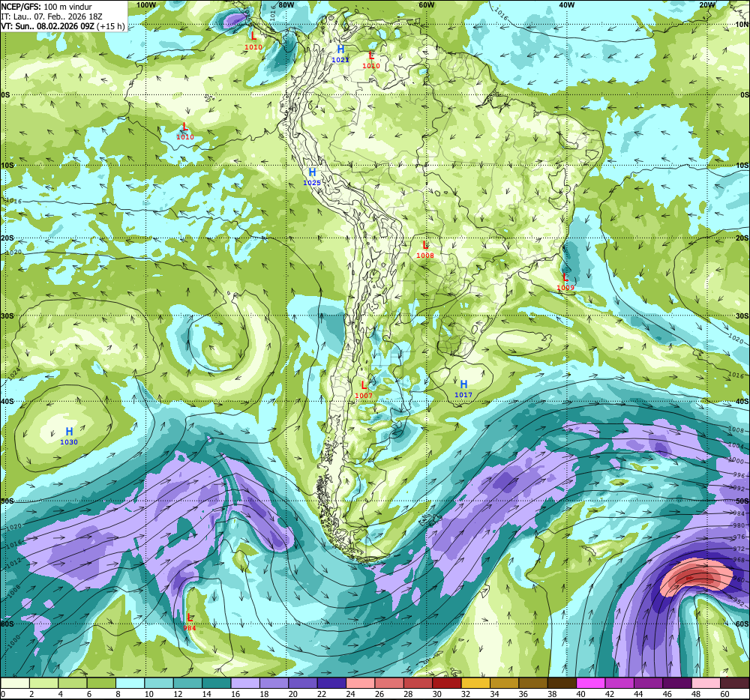Select the green swatch between 6 and 8
This screenshot has height=700, width=750.
pyautogui.click(x=101, y=684)
